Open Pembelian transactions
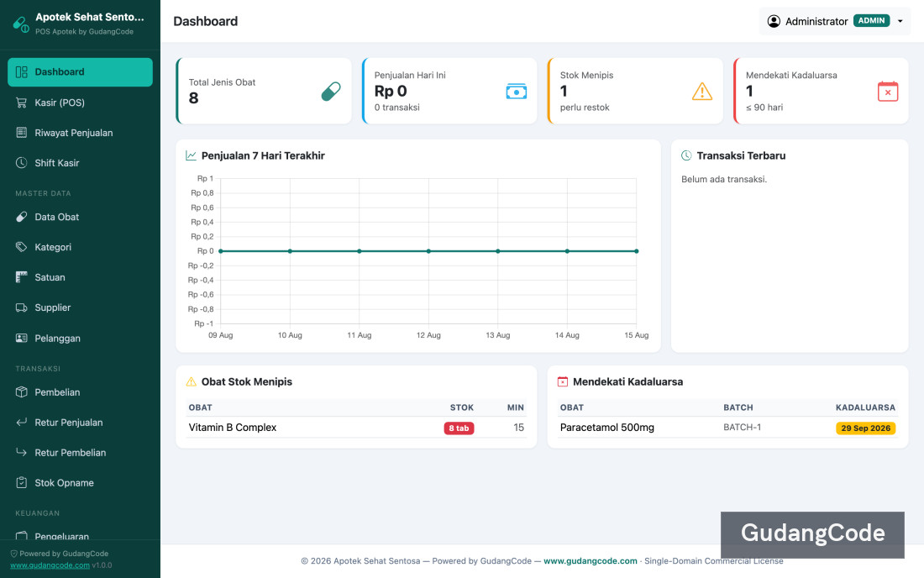The width and height of the screenshot is (924, 578). 80,391
